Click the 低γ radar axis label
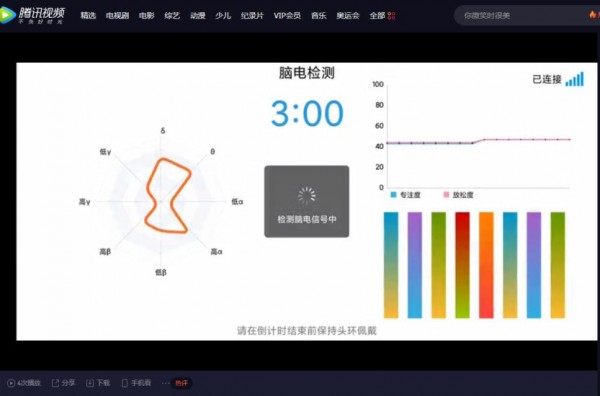Screen dimensions: 600x396 click(105, 152)
